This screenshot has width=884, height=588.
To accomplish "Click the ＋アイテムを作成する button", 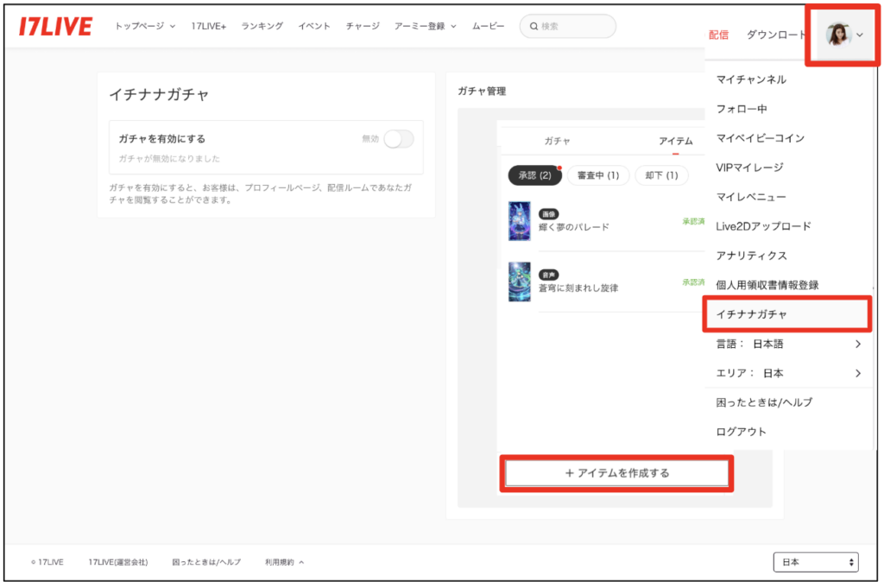I will click(x=616, y=473).
